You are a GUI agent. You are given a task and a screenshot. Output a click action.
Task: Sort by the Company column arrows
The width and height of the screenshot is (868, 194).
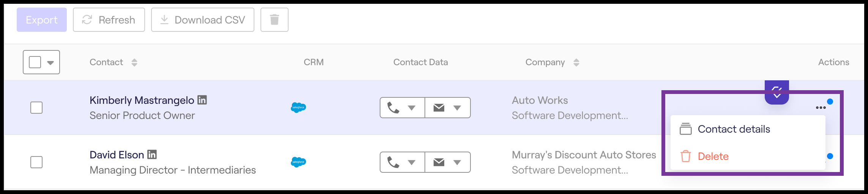pyautogui.click(x=576, y=63)
